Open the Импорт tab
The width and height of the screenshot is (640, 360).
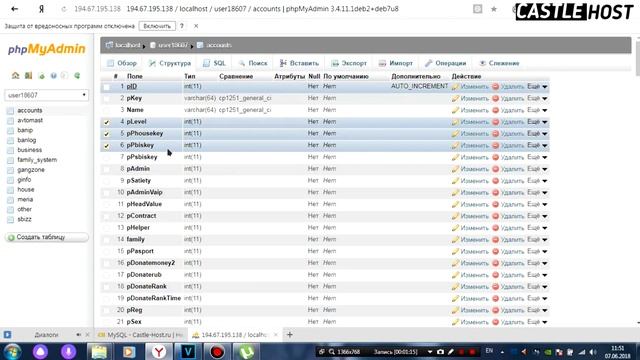coord(396,63)
